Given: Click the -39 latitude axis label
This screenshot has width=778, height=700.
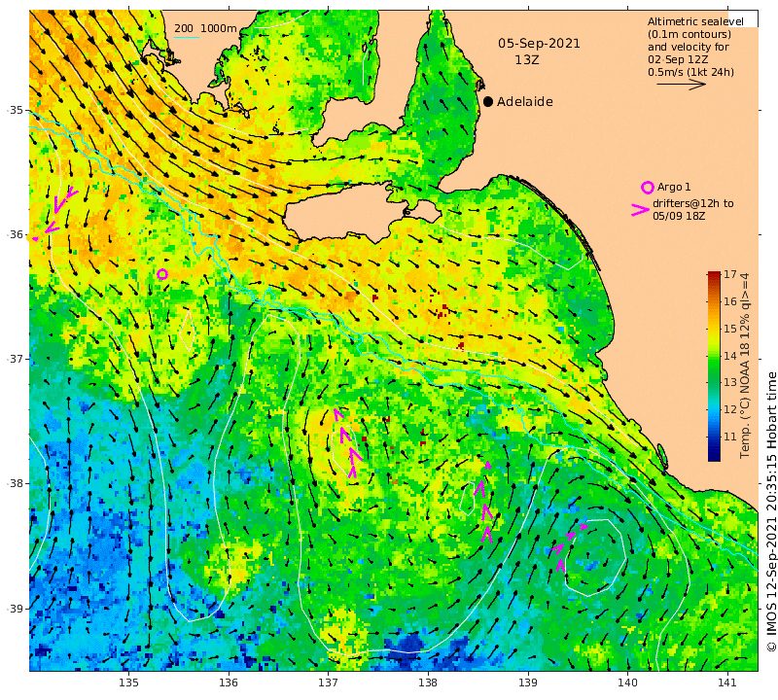Looking at the screenshot, I should tap(15, 609).
